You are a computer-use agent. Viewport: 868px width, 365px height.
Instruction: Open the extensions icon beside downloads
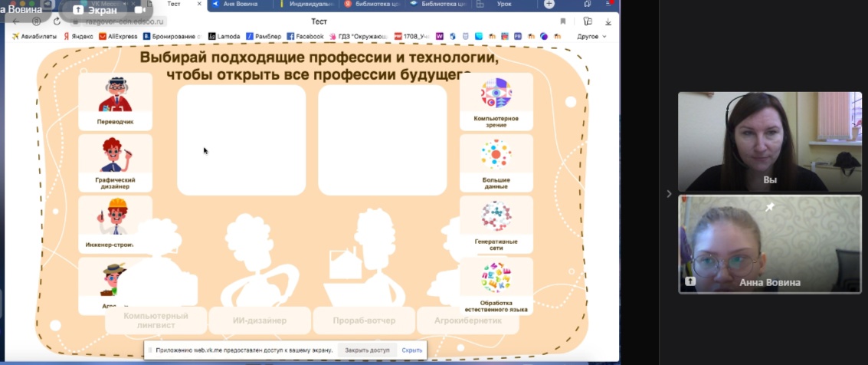[x=588, y=21]
